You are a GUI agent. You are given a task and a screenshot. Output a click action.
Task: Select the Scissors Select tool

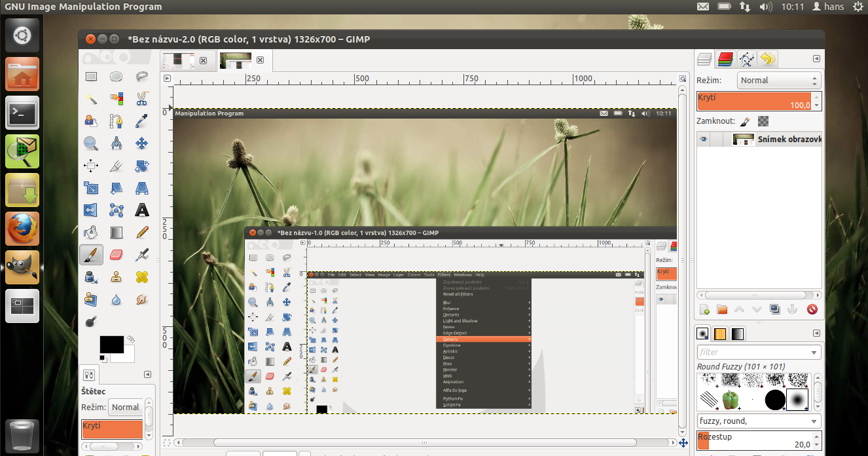click(141, 99)
